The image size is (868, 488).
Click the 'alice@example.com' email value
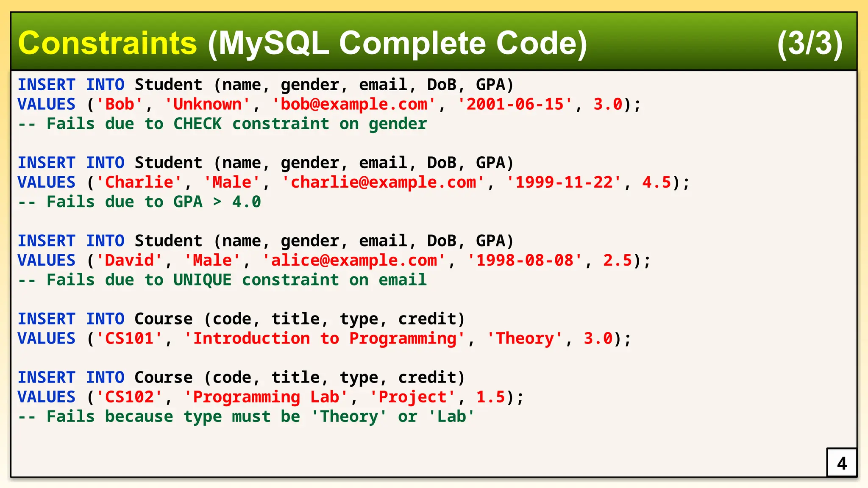coord(354,260)
